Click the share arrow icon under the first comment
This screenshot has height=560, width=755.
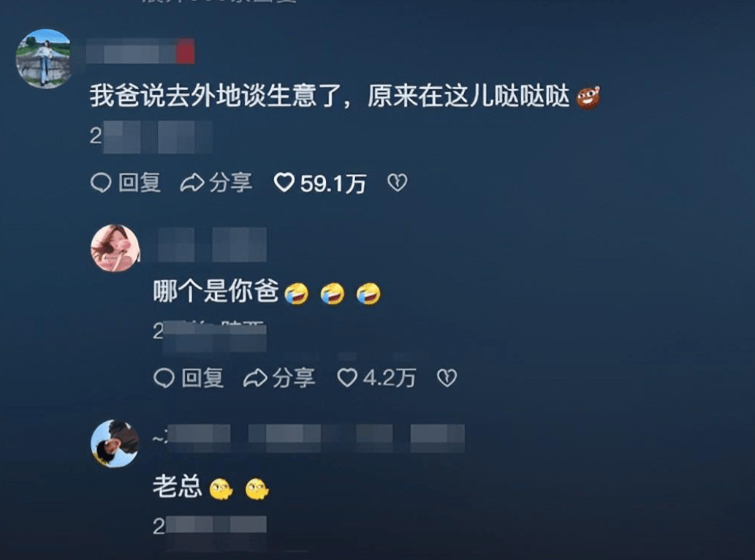coord(191,183)
